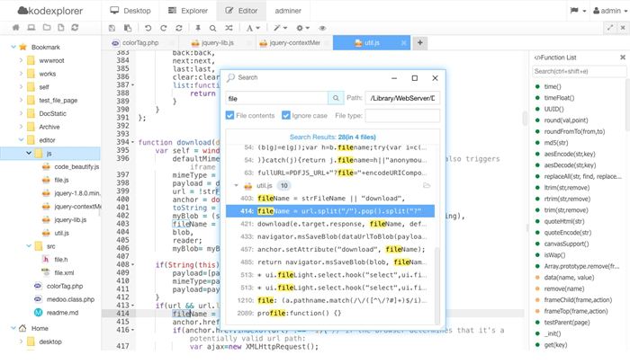The image size is (630, 364).
Task: Collapse the util.js search results group
Action: (236, 185)
